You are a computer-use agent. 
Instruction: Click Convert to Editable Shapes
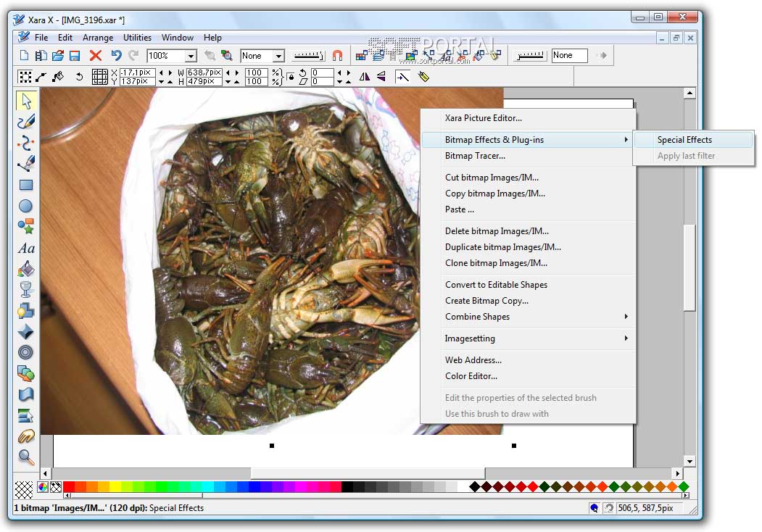pos(496,285)
